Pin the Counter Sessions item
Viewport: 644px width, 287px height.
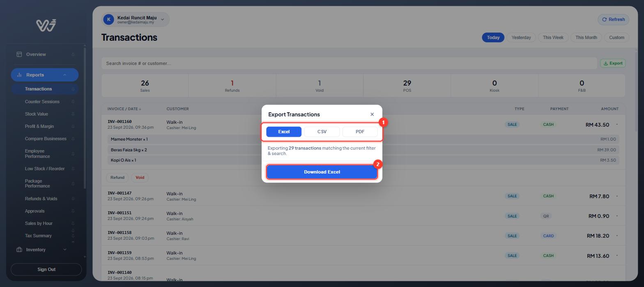[x=73, y=102]
